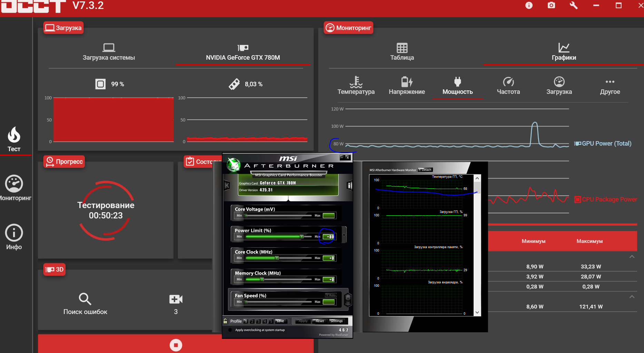Show the Загрузка monitoring graphs
Image resolution: width=644 pixels, height=353 pixels.
[x=559, y=86]
